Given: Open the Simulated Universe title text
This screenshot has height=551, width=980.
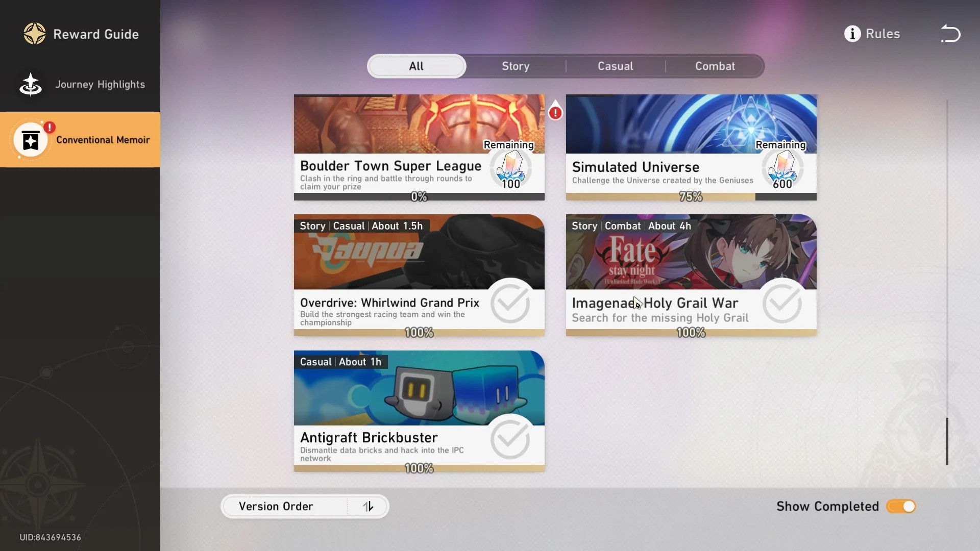Looking at the screenshot, I should click(635, 167).
